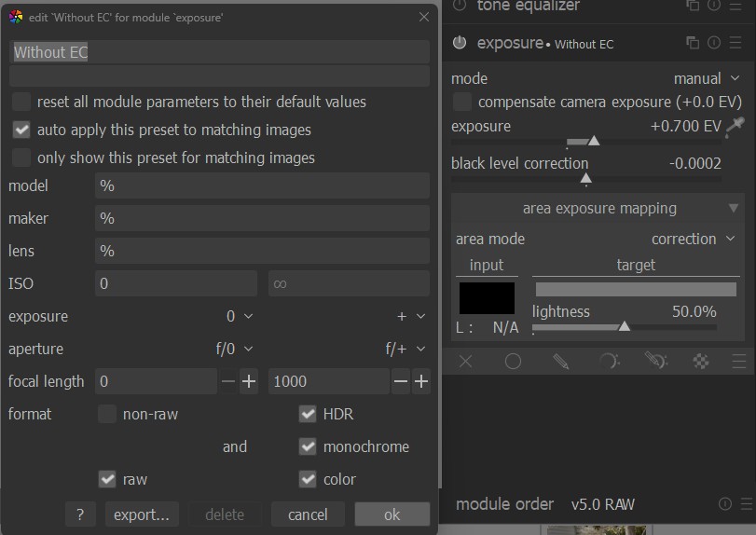Image resolution: width=756 pixels, height=535 pixels.
Task: Select the uniformly blend circle icon
Action: (513, 362)
